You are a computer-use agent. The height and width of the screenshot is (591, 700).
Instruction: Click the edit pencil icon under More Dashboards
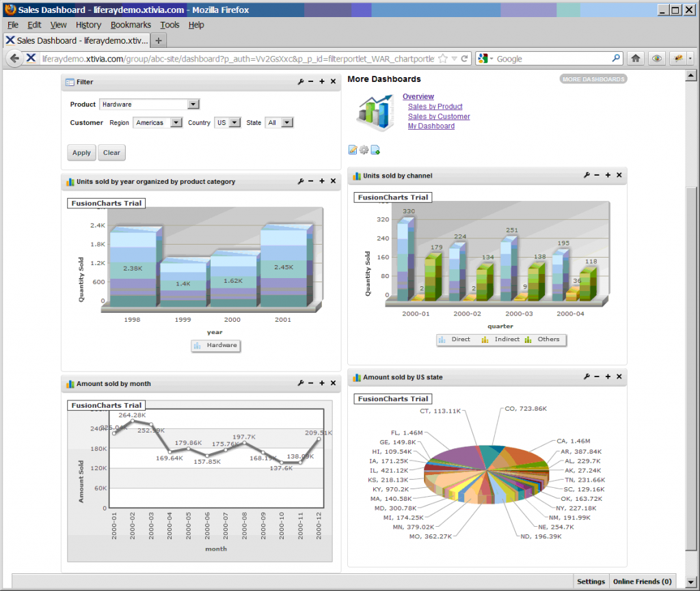point(352,149)
